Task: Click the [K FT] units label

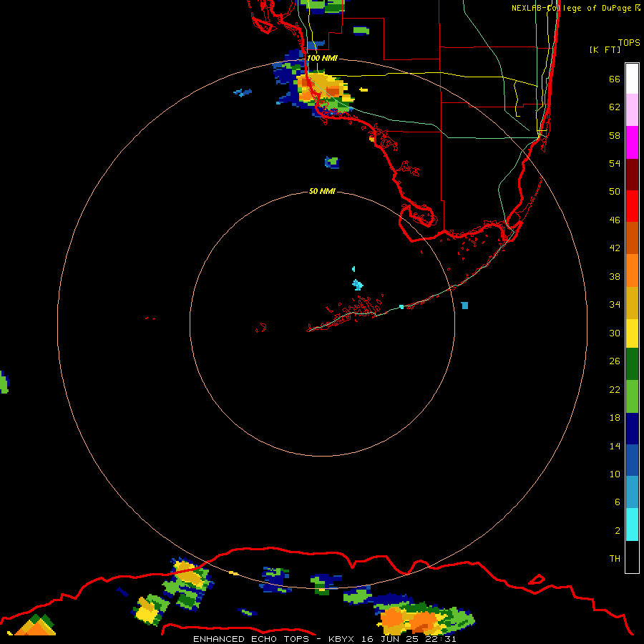Action: point(605,49)
